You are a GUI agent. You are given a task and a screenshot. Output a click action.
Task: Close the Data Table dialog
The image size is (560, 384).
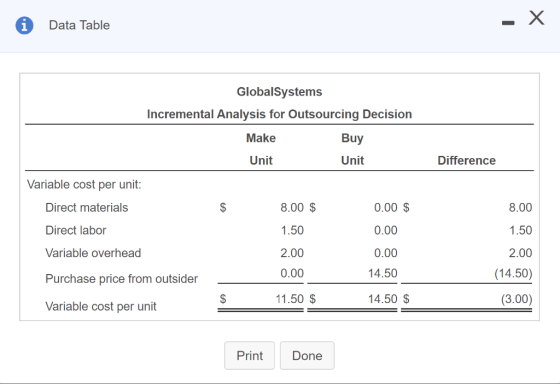point(536,18)
